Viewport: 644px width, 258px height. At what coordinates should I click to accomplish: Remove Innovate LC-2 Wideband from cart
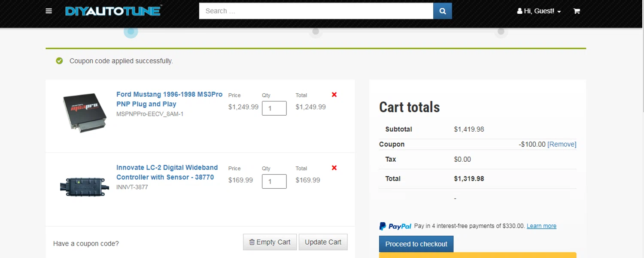[334, 168]
